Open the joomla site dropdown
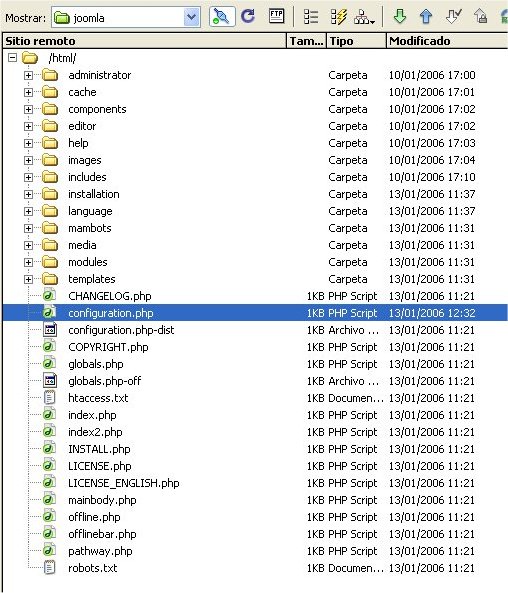 click(x=191, y=17)
